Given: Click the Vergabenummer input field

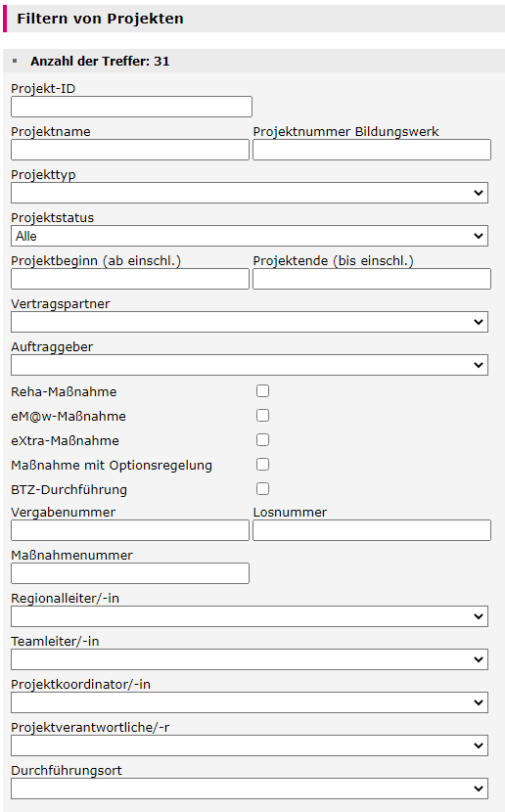Looking at the screenshot, I should pyautogui.click(x=130, y=530).
